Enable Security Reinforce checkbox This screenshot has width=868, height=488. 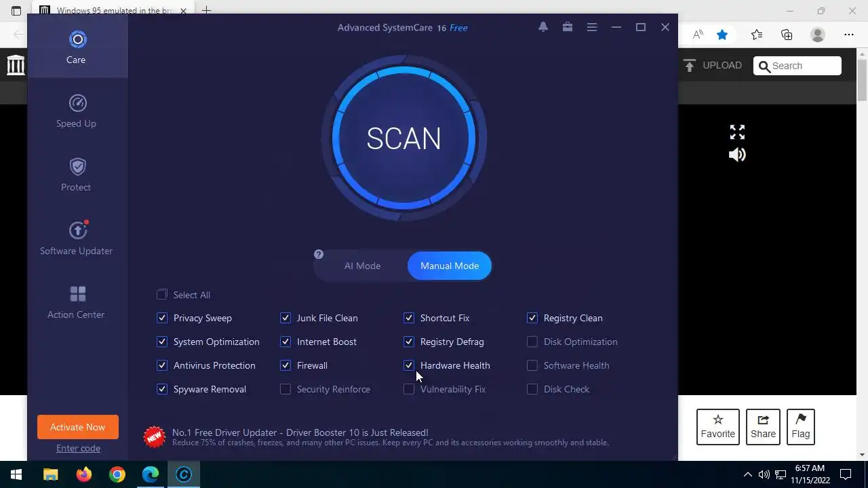click(285, 389)
